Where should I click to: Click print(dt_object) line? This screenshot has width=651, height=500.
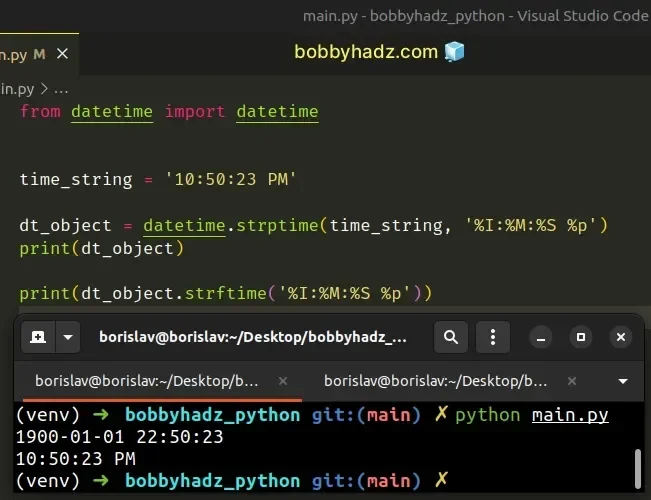pos(102,249)
